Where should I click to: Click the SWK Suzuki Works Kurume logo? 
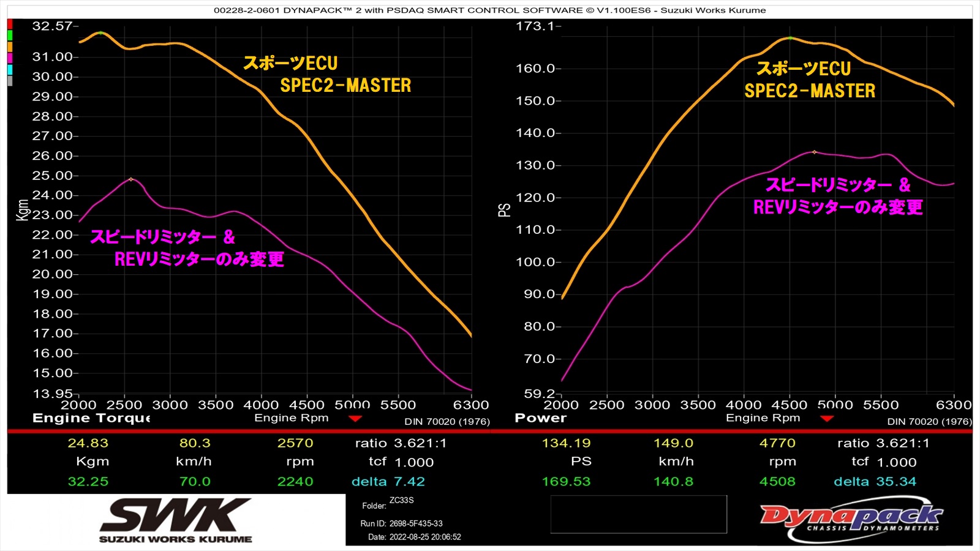(x=176, y=520)
